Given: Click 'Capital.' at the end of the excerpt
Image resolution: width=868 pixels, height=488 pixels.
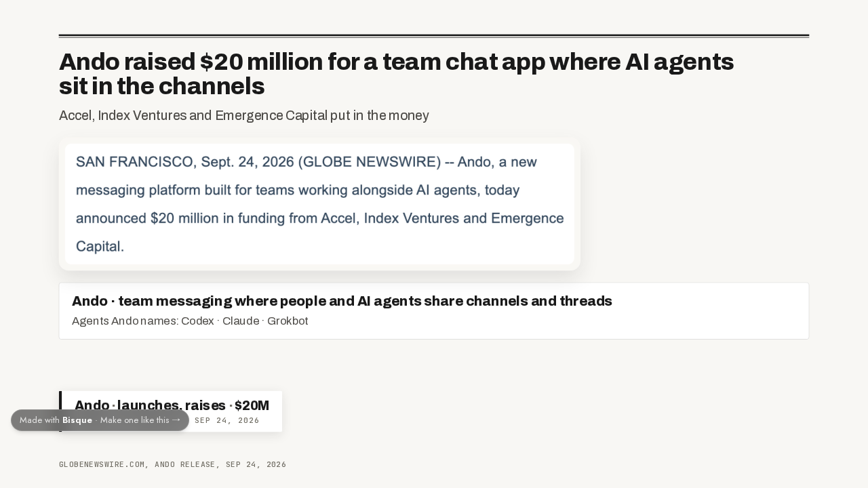Looking at the screenshot, I should click(x=100, y=247).
